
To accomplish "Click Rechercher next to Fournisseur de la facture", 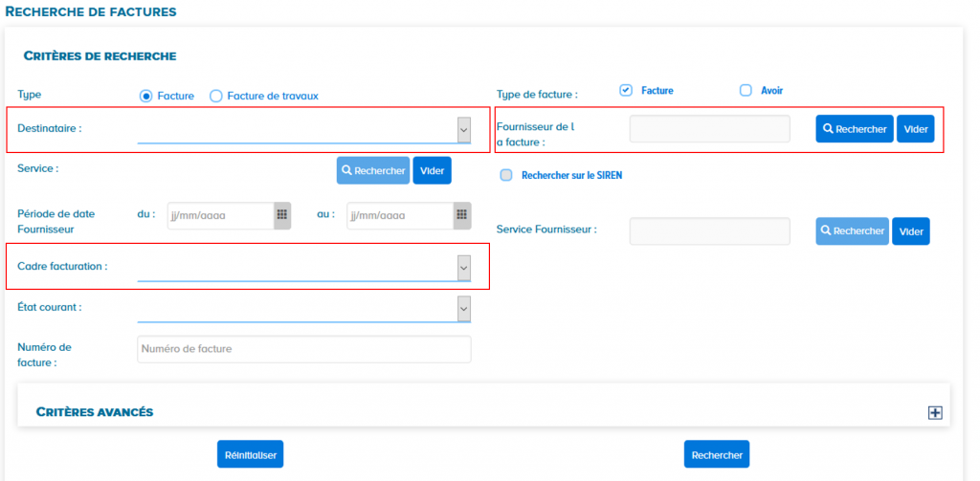I will (x=854, y=129).
